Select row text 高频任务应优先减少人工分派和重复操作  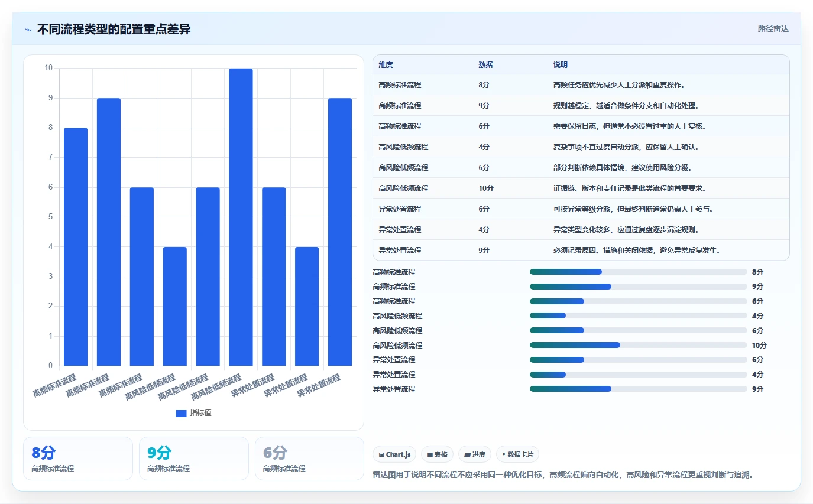coord(619,85)
